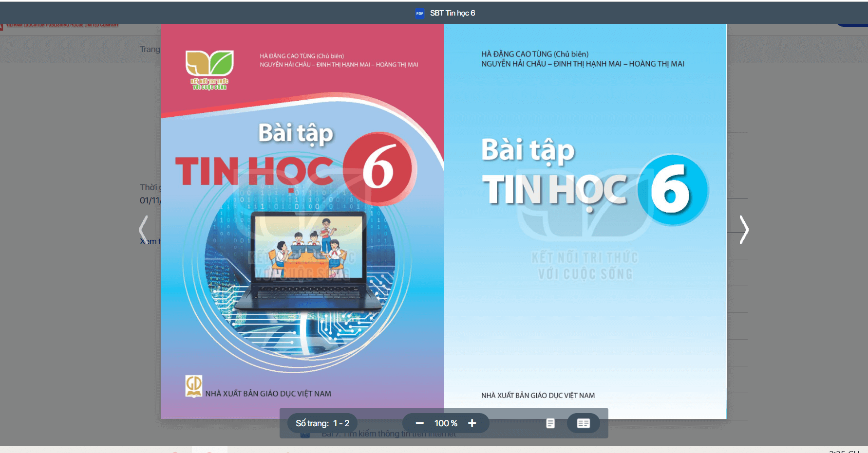Zoom out with the minus icon
868x453 pixels.
pyautogui.click(x=419, y=423)
